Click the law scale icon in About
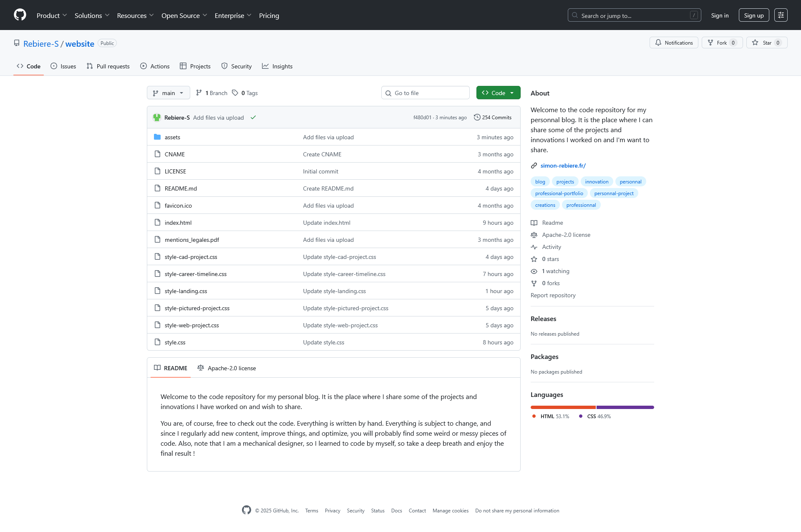Screen dimensions: 801x532 (x=534, y=235)
